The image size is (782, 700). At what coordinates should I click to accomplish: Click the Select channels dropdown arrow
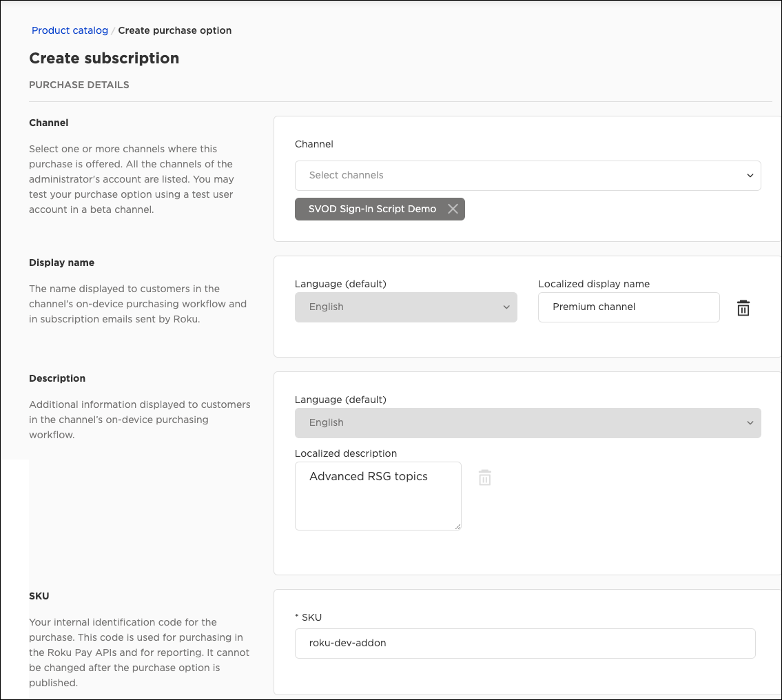[x=750, y=176]
